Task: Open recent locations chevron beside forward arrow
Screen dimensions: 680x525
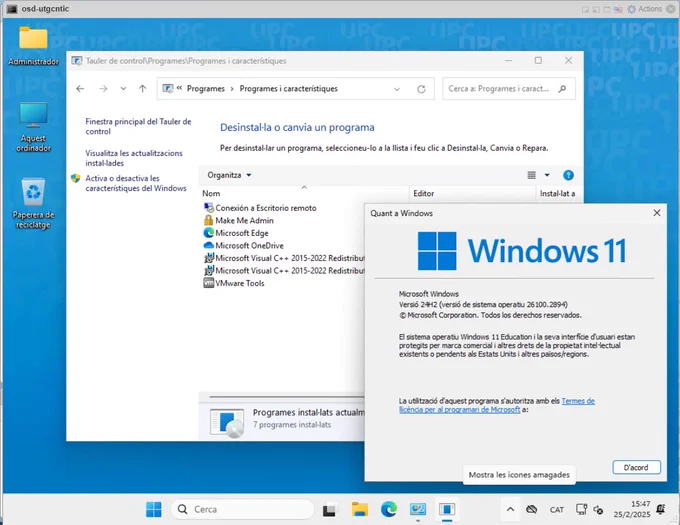Action: (x=123, y=89)
